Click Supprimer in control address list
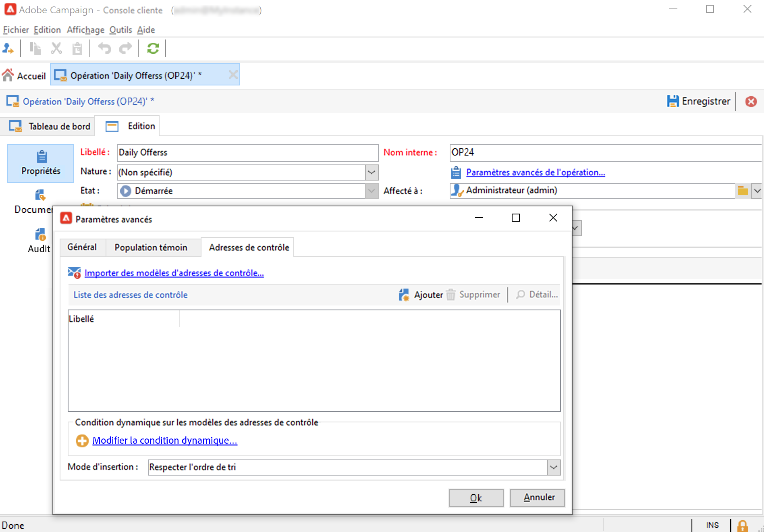Viewport: 764px width, 532px height. [x=473, y=295]
